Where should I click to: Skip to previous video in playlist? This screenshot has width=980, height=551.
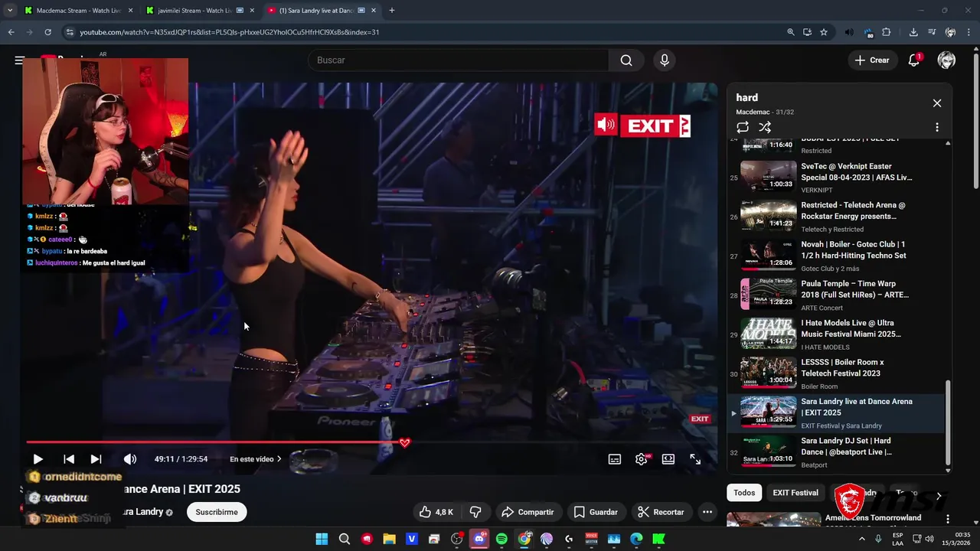[69, 459]
